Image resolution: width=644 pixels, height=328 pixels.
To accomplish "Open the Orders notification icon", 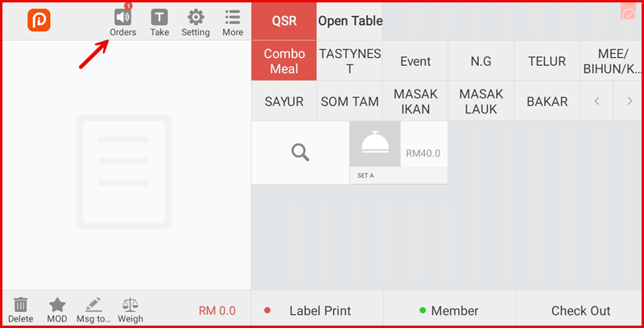I will pyautogui.click(x=122, y=18).
